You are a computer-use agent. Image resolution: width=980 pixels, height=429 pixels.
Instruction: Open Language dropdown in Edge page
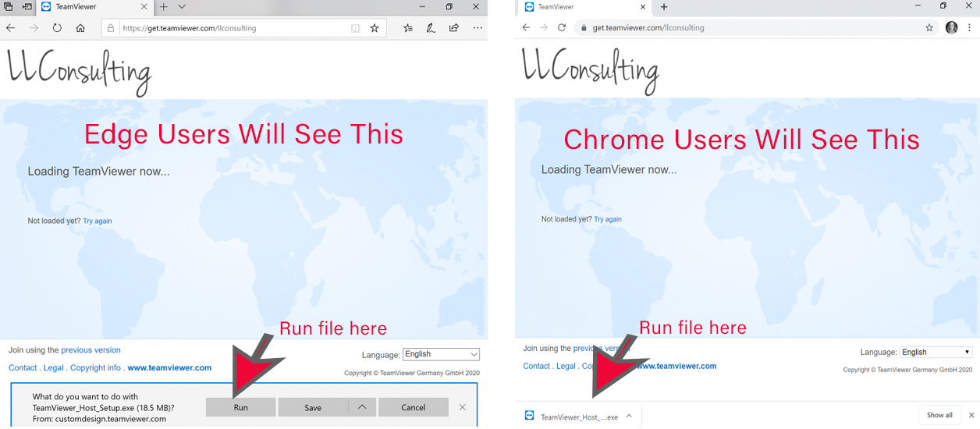(441, 354)
